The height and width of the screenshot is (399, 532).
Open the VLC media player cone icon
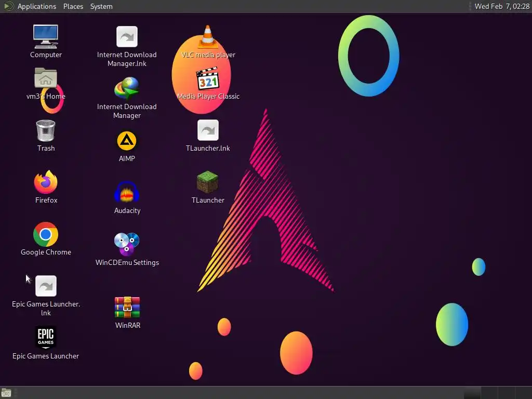pyautogui.click(x=208, y=36)
